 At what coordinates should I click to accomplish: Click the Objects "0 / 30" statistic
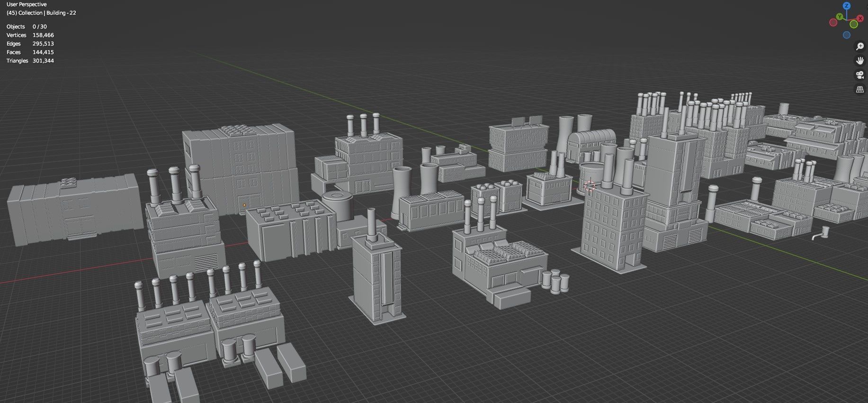click(40, 27)
